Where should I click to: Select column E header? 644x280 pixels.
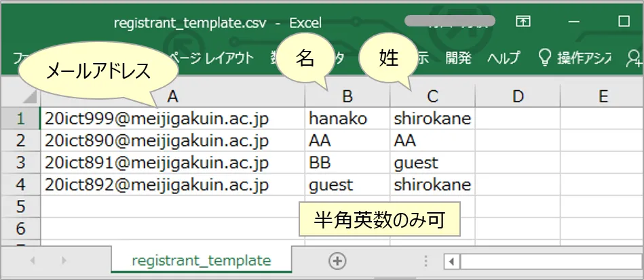coord(602,97)
